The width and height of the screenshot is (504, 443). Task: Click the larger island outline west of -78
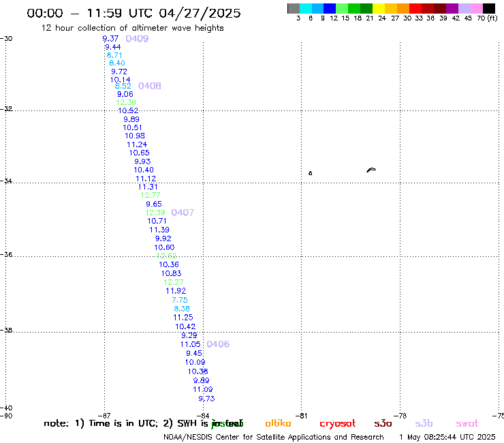click(371, 170)
